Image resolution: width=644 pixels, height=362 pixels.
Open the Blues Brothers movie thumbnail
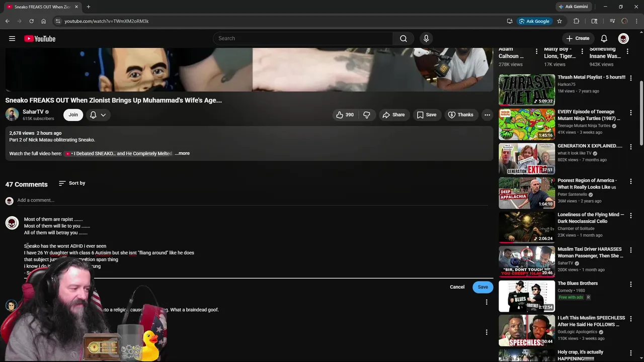(x=527, y=296)
